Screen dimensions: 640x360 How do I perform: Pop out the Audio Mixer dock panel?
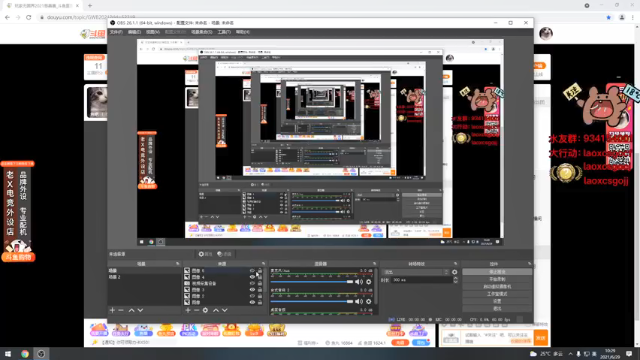pyautogui.click(x=374, y=264)
